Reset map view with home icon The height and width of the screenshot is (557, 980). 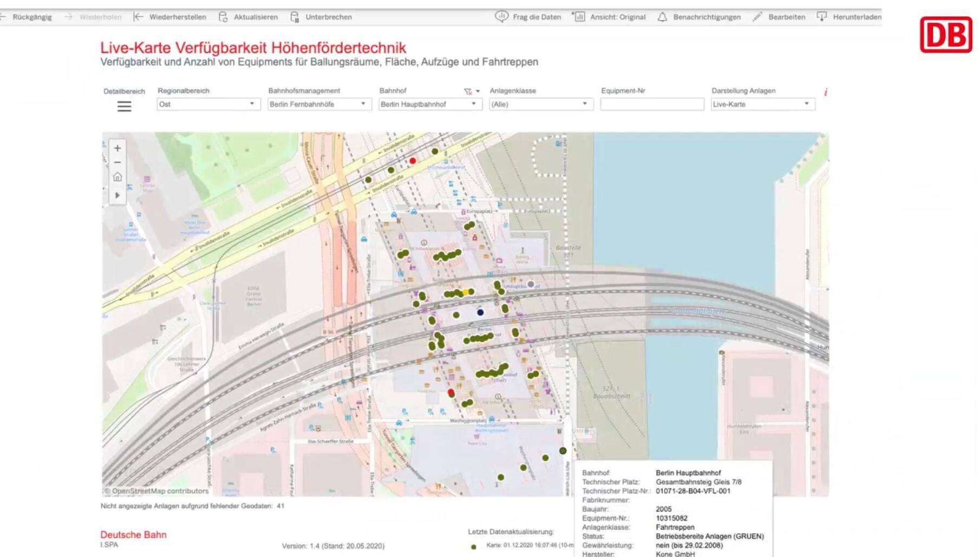[x=117, y=178]
